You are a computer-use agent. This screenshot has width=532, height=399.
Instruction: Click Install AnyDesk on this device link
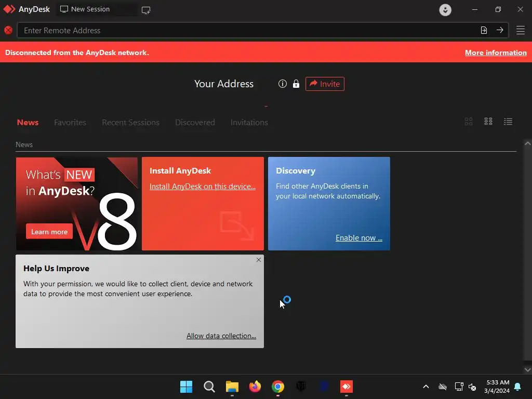click(x=203, y=187)
